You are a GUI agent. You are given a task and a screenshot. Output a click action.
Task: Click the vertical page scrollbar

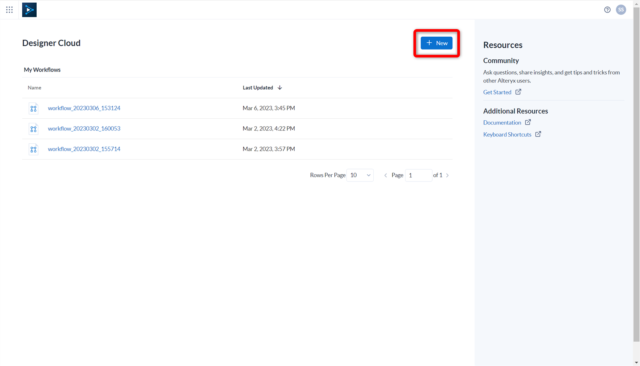point(636,173)
